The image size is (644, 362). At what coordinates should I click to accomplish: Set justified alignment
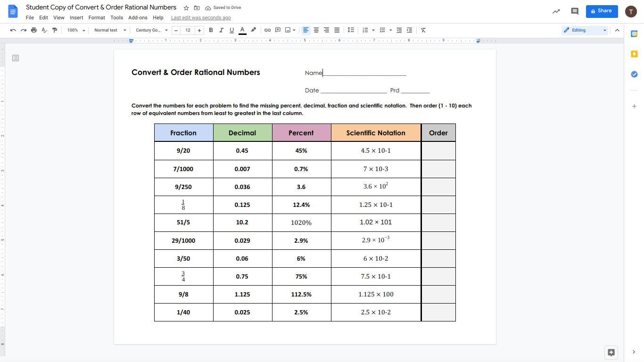pyautogui.click(x=337, y=30)
